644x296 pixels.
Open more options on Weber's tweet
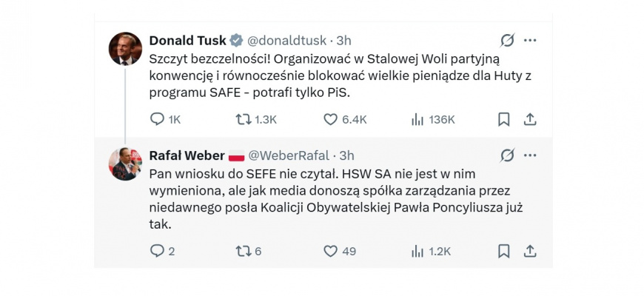(530, 155)
